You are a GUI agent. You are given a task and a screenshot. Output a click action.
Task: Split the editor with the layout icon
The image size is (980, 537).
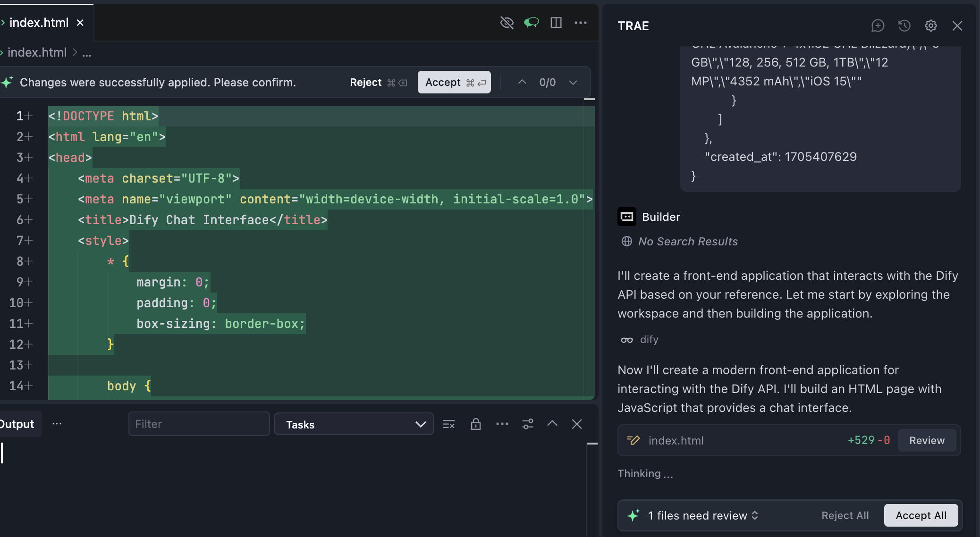tap(556, 23)
